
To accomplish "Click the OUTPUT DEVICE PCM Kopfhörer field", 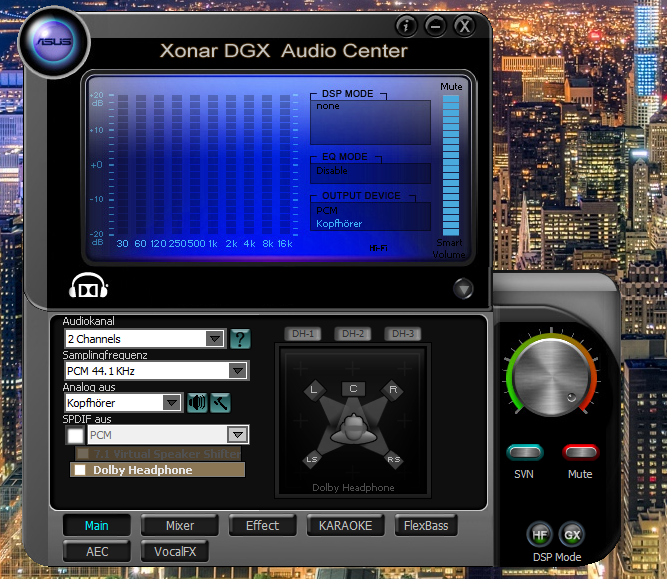I will 371,217.
